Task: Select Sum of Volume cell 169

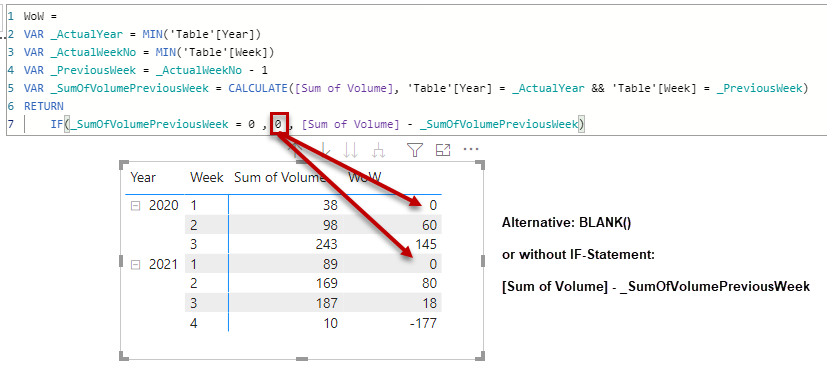Action: pyautogui.click(x=326, y=284)
